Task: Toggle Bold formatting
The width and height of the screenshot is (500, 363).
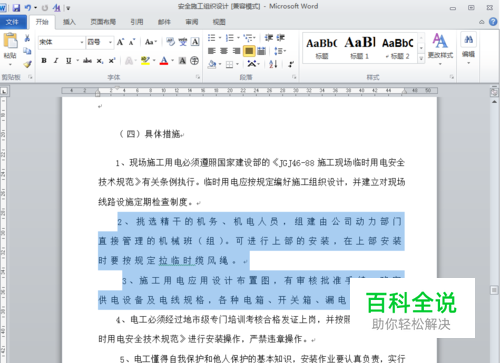Action: [x=44, y=61]
